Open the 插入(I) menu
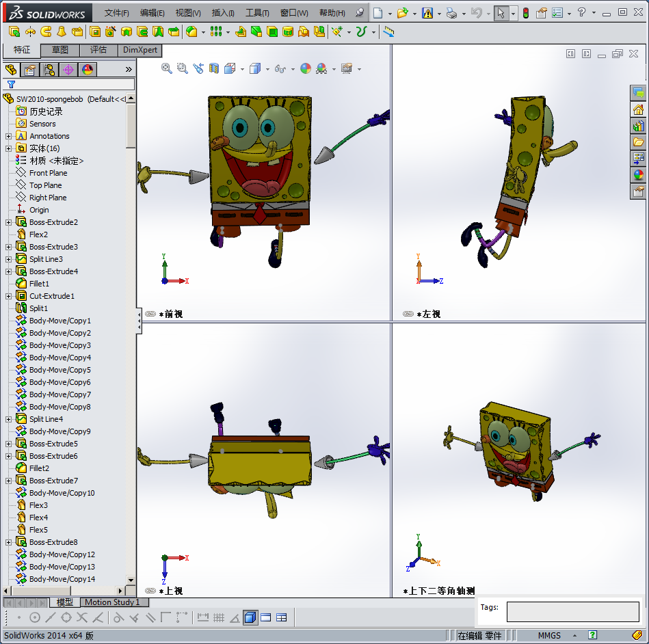 pos(223,13)
